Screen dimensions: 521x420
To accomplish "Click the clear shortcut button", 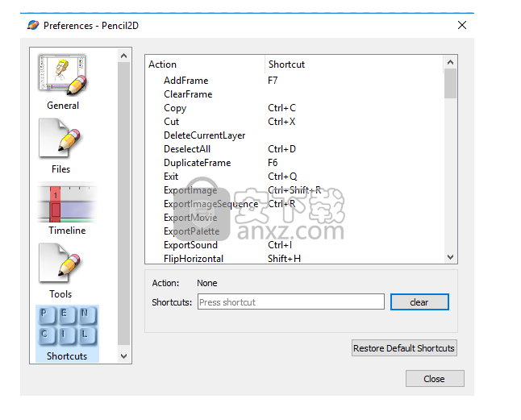I will [419, 302].
